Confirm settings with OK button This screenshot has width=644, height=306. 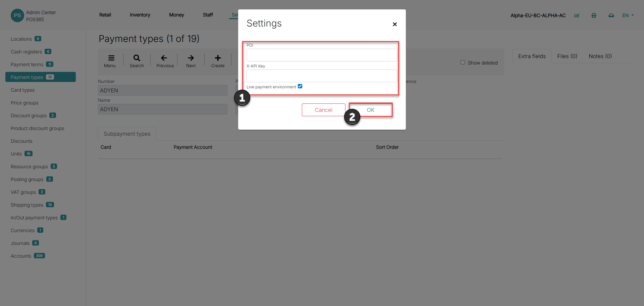pos(371,110)
